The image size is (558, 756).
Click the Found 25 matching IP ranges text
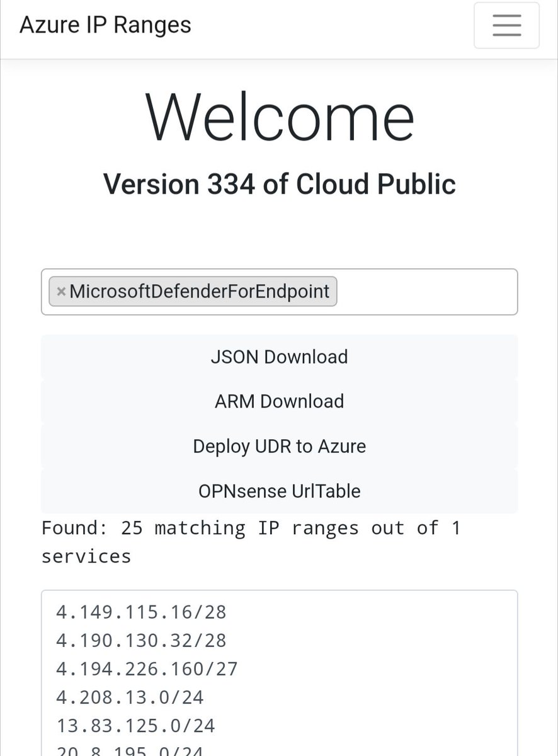pyautogui.click(x=251, y=542)
